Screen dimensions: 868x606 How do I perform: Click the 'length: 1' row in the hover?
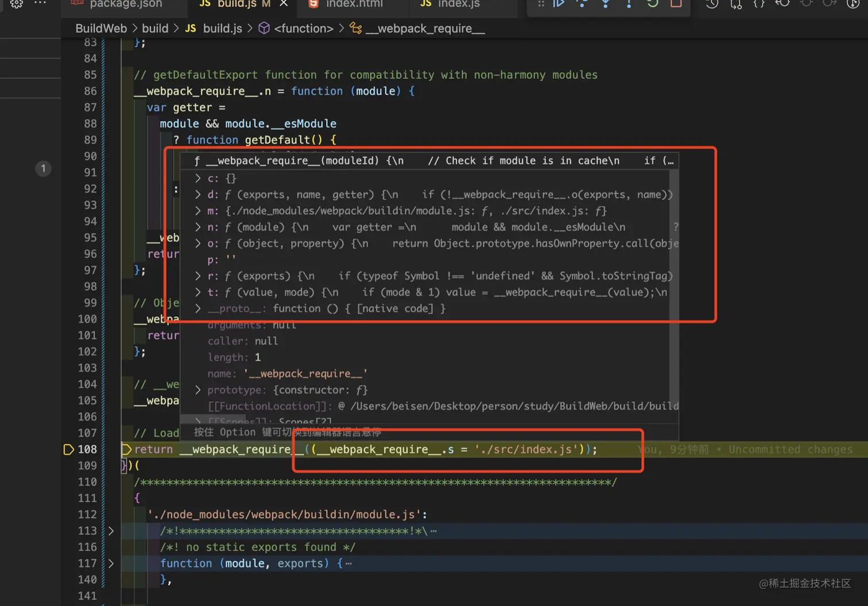[234, 358]
